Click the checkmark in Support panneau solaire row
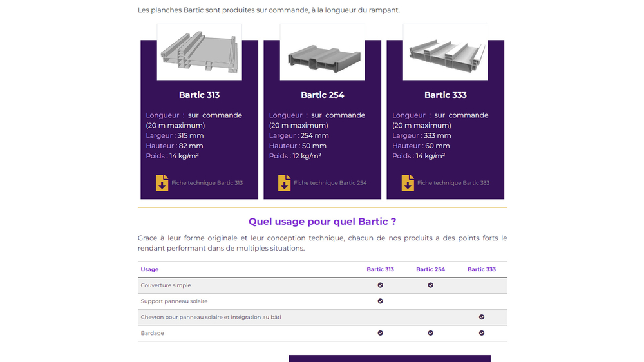Viewport: 644px width, 362px height. (380, 301)
